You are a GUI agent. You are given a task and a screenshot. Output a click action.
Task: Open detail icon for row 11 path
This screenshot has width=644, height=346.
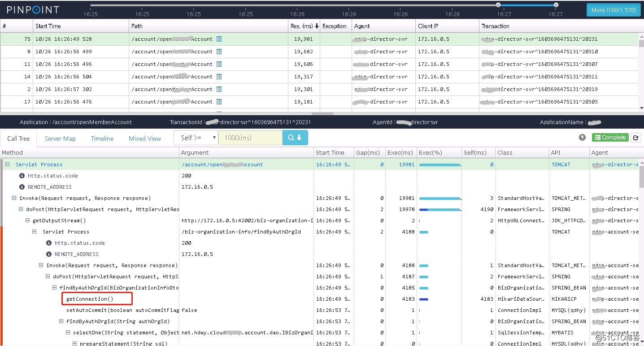tap(219, 64)
